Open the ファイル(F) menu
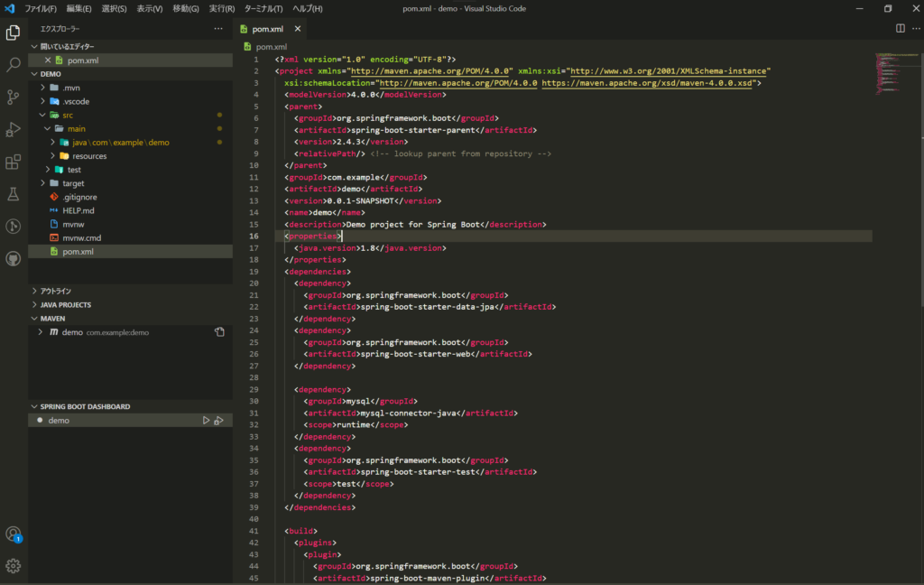Image resolution: width=924 pixels, height=585 pixels. 41,9
